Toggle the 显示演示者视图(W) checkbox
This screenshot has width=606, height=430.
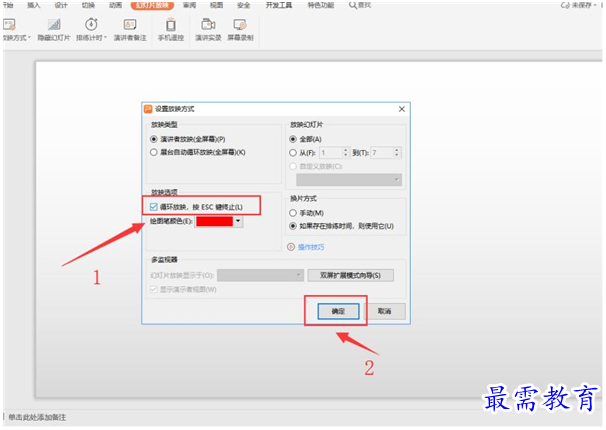tap(154, 289)
